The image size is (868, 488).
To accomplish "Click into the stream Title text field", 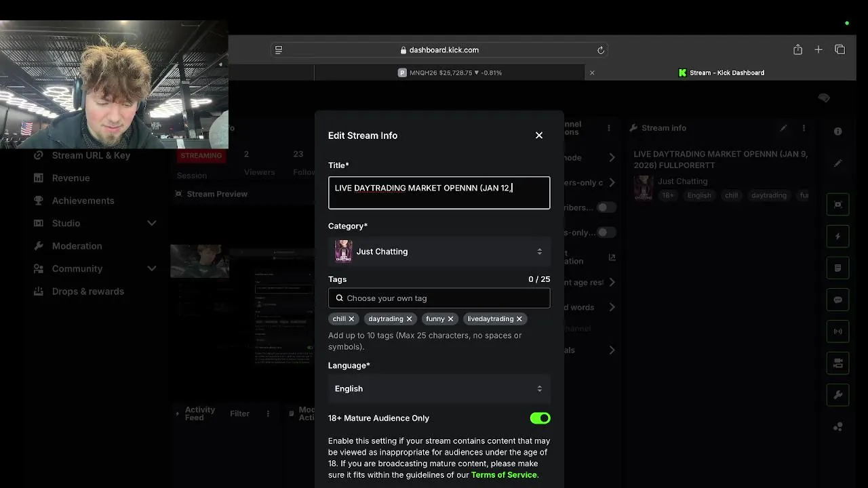I will coord(439,193).
